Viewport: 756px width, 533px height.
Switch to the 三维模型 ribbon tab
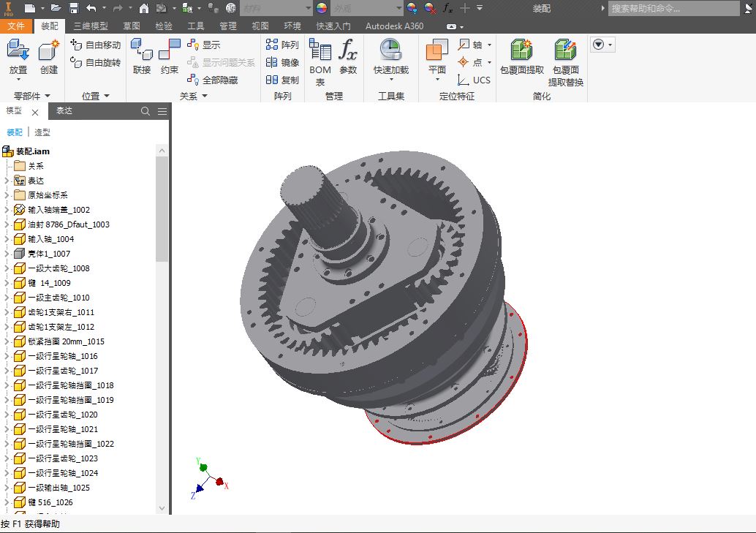pyautogui.click(x=91, y=26)
